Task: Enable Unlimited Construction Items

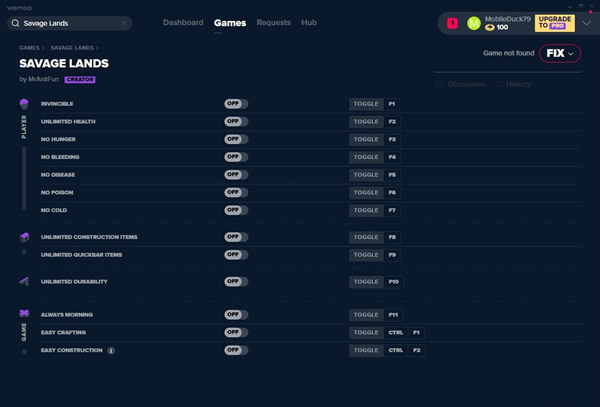Action: point(236,237)
